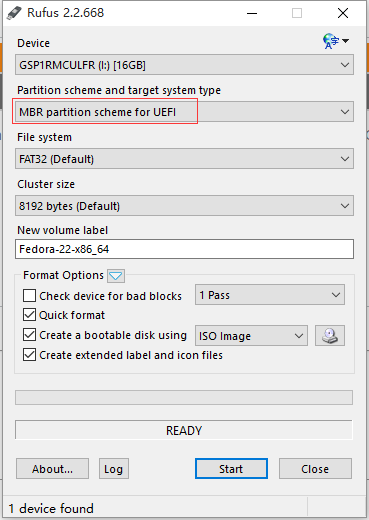369x520 pixels.
Task: Disable Create extended label and icon files
Action: 29,355
